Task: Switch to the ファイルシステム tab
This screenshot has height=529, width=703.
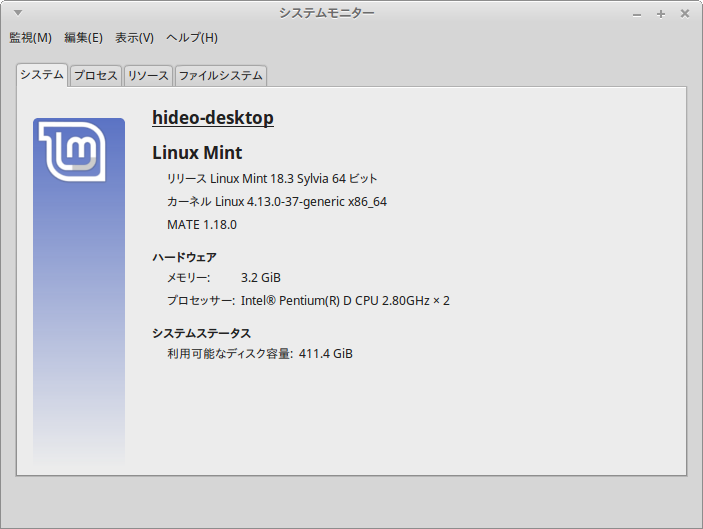Action: coord(221,75)
